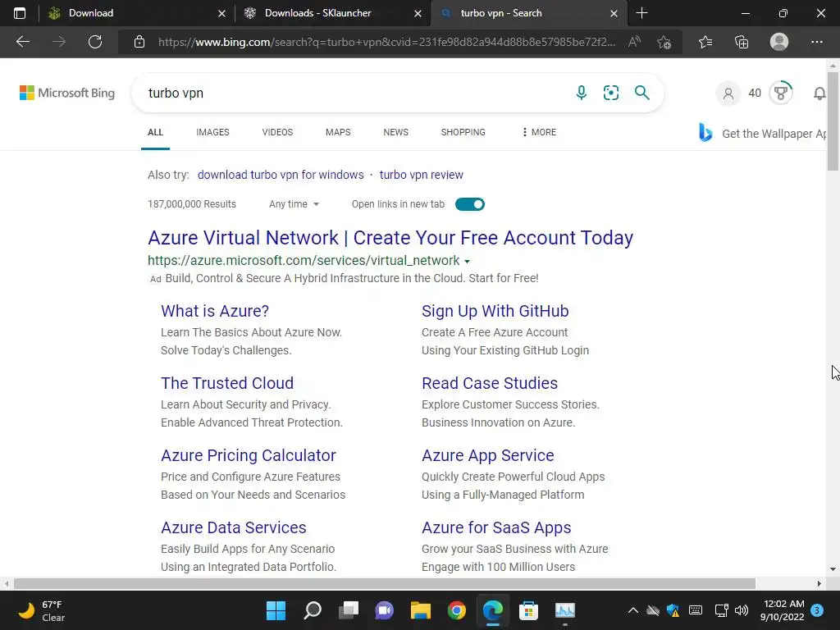
Task: Open the 'What is Azure?' link
Action: 215,311
